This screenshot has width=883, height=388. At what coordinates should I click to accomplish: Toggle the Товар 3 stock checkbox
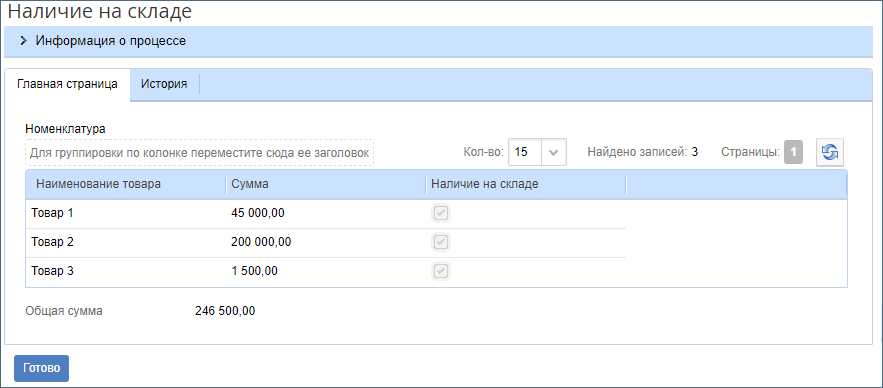click(x=441, y=271)
